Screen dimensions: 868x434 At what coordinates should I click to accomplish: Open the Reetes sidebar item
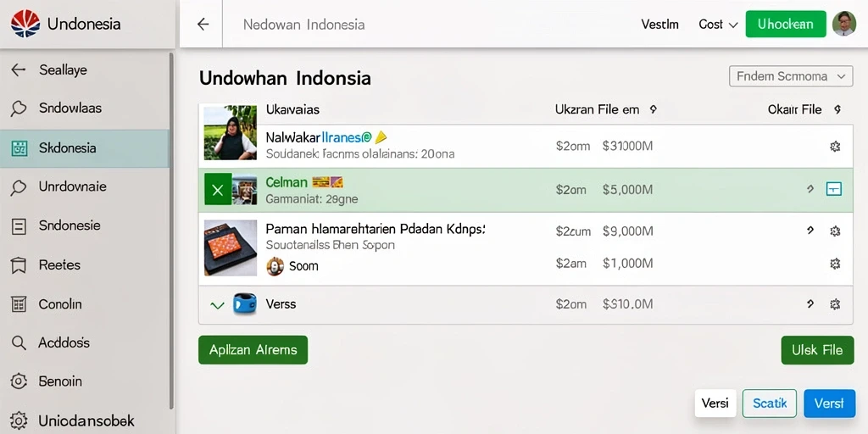point(84,265)
